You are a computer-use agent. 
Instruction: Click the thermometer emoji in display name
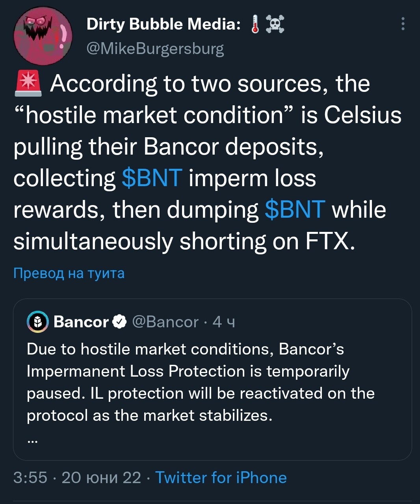pyautogui.click(x=255, y=24)
